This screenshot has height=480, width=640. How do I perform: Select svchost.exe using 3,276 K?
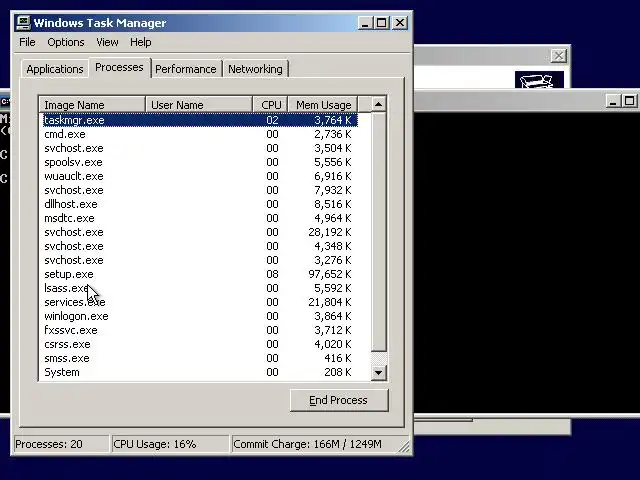point(200,260)
